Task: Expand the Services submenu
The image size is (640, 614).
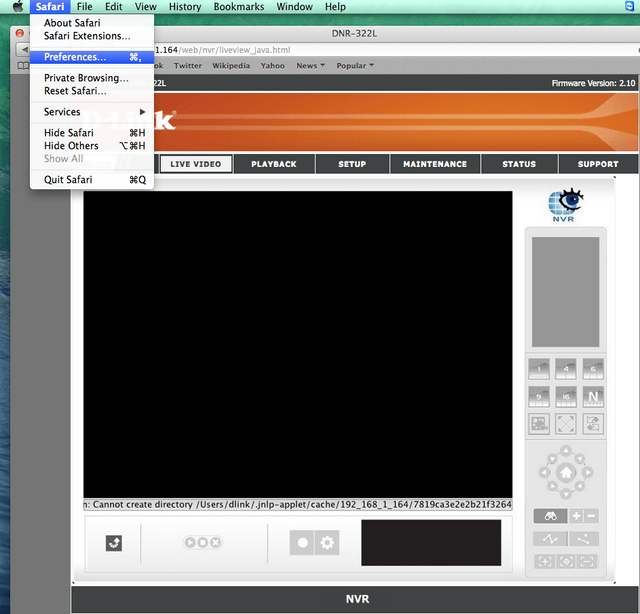Action: (92, 112)
